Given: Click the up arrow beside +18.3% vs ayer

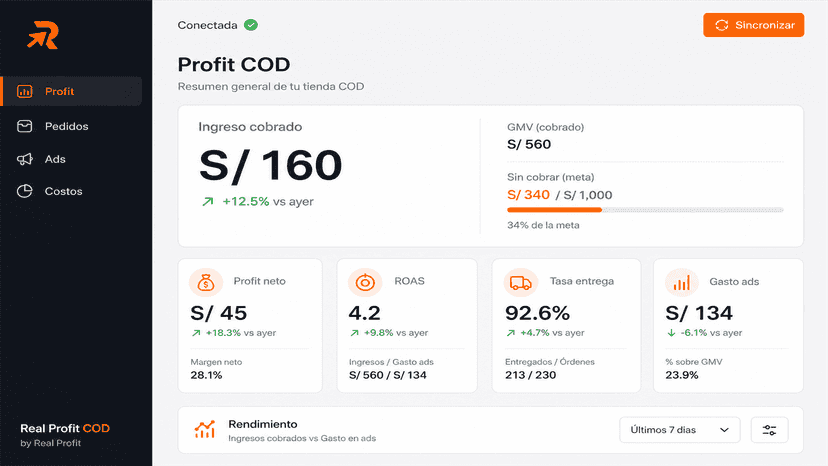Looking at the screenshot, I should [196, 333].
